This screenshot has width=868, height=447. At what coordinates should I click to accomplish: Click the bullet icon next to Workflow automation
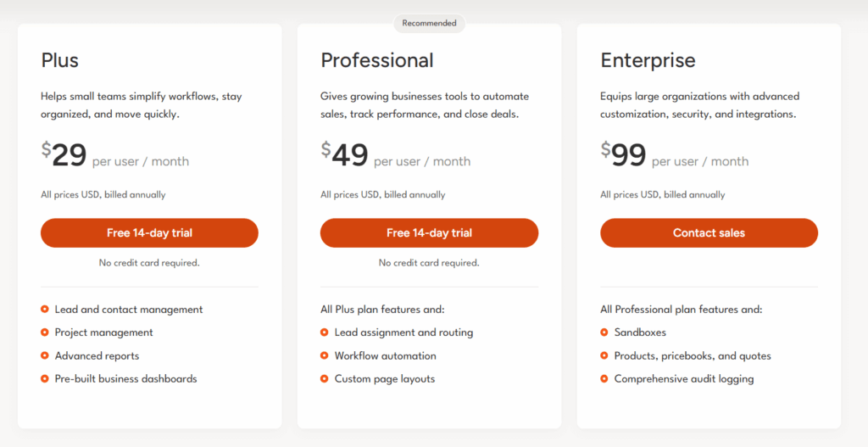pos(325,355)
